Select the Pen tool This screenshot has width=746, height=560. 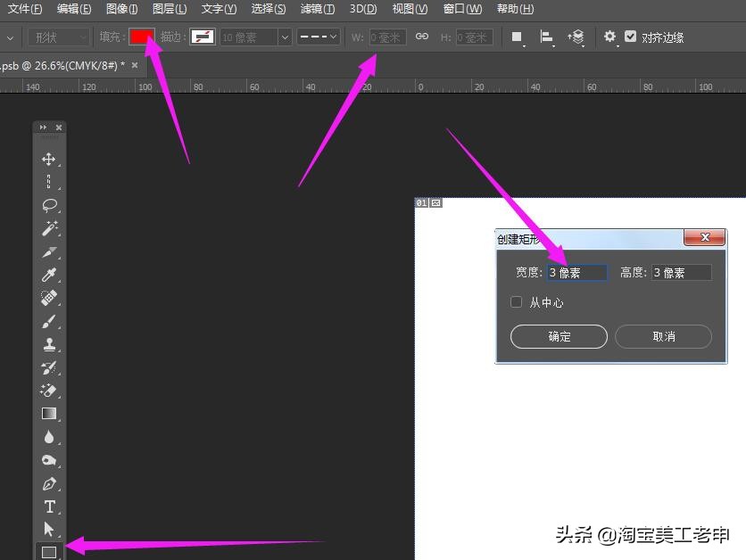[x=49, y=484]
